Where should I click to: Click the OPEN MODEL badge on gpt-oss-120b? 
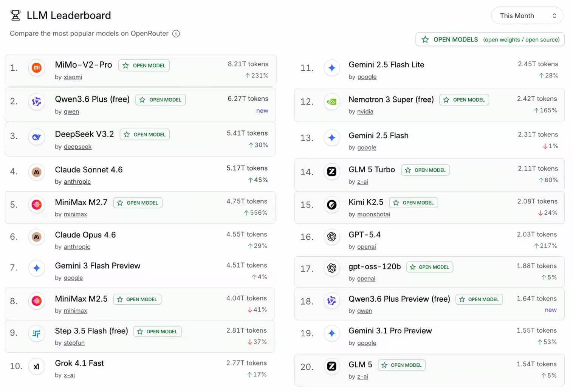click(430, 267)
